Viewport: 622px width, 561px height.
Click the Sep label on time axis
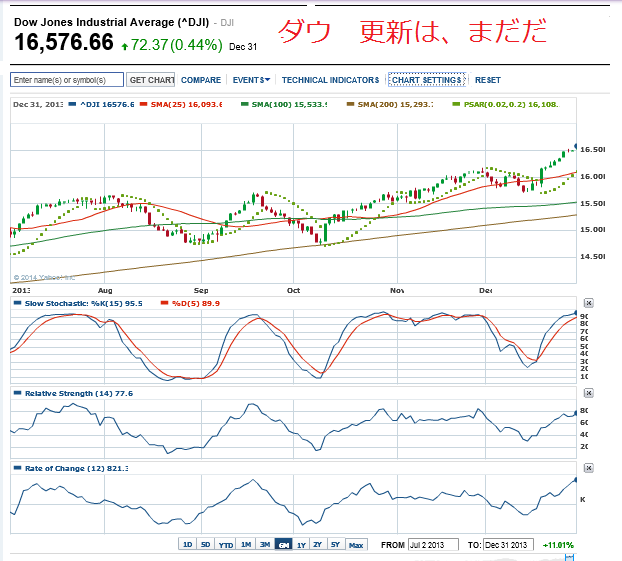coord(201,290)
